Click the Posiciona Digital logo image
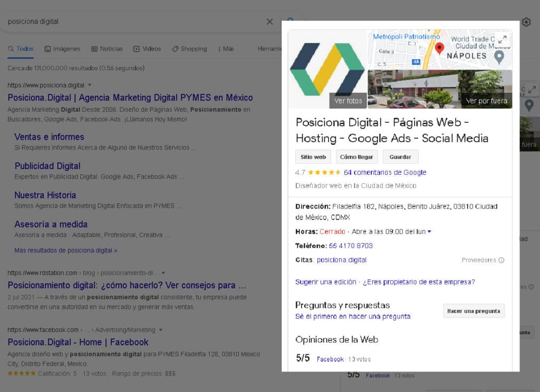Screen dimensions: 540x392 click(327, 69)
